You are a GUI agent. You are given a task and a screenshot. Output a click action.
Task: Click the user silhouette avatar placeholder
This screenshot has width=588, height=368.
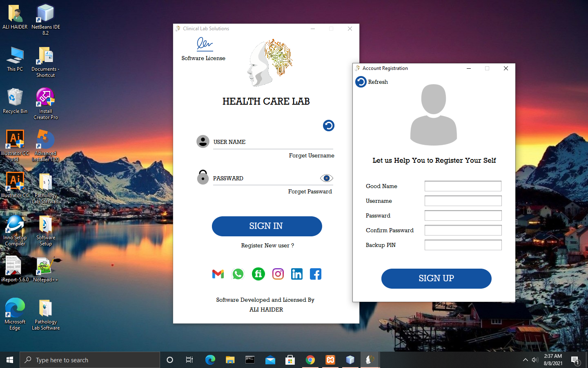pyautogui.click(x=433, y=114)
